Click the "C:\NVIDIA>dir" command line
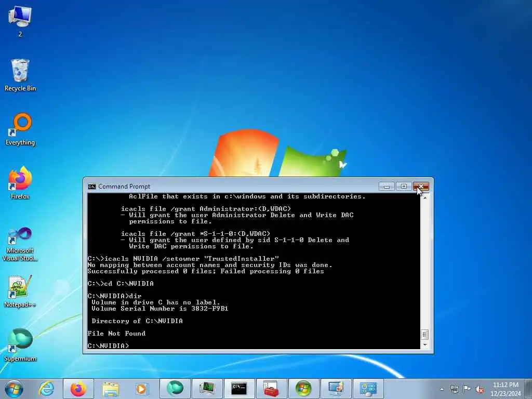532x399 pixels. (114, 296)
